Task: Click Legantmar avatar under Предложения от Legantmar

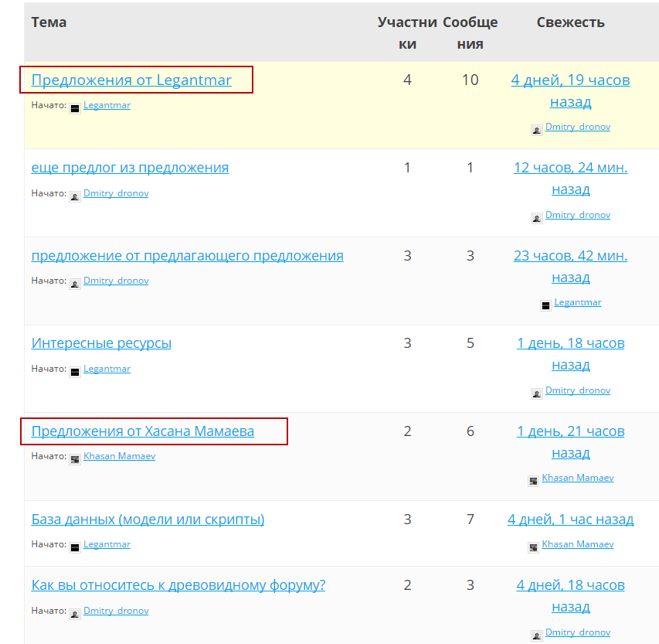Action: pyautogui.click(x=75, y=108)
